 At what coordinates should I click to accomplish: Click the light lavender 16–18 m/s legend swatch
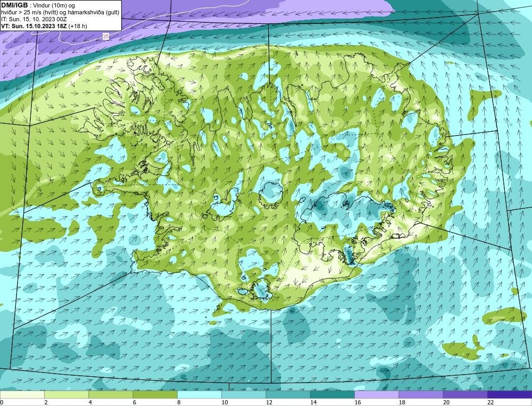(x=377, y=394)
